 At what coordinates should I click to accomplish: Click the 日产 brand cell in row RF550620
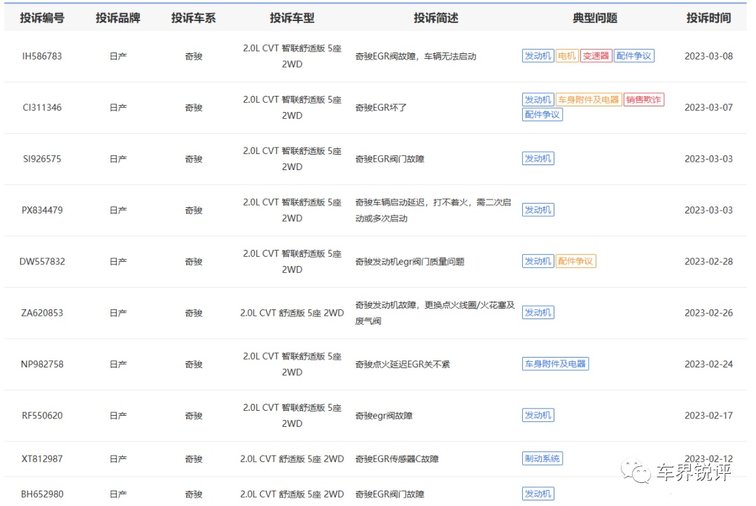tap(118, 416)
